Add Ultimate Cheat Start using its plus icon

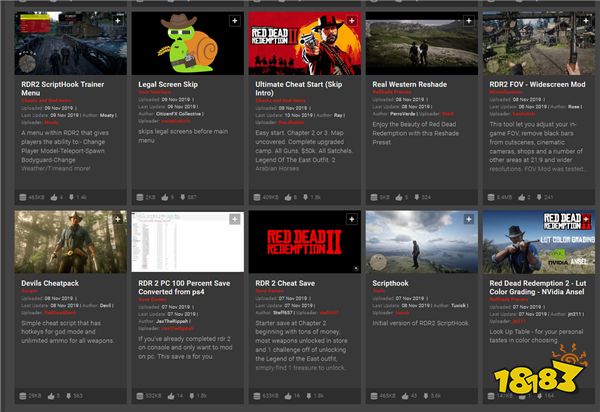point(350,20)
